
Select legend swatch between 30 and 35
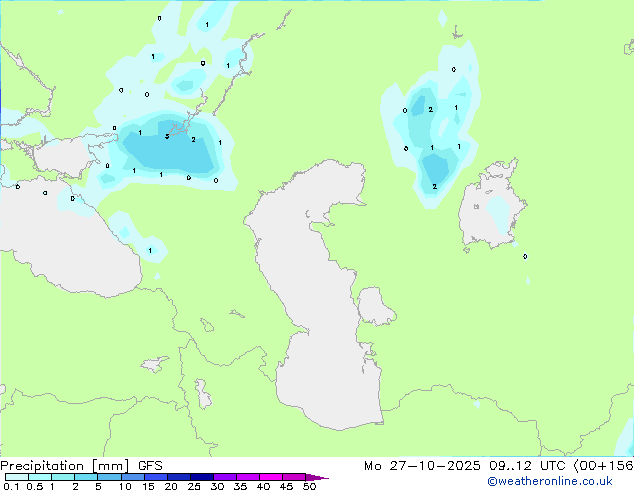point(224,477)
